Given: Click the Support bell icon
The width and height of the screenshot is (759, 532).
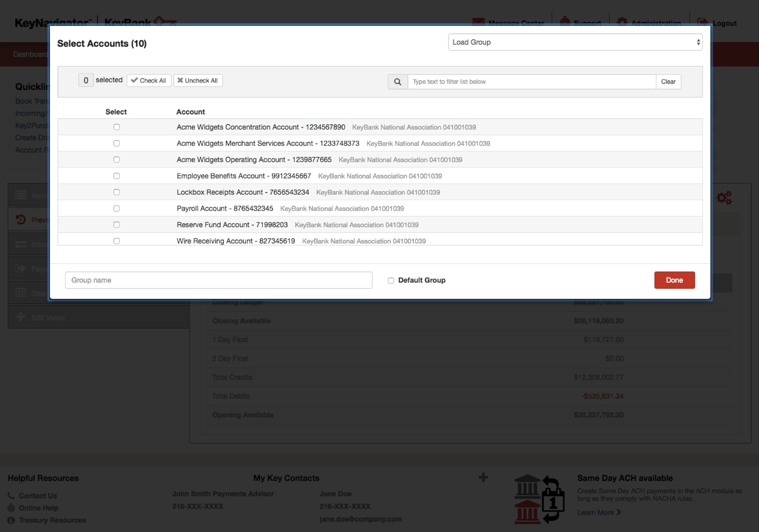Looking at the screenshot, I should point(565,22).
